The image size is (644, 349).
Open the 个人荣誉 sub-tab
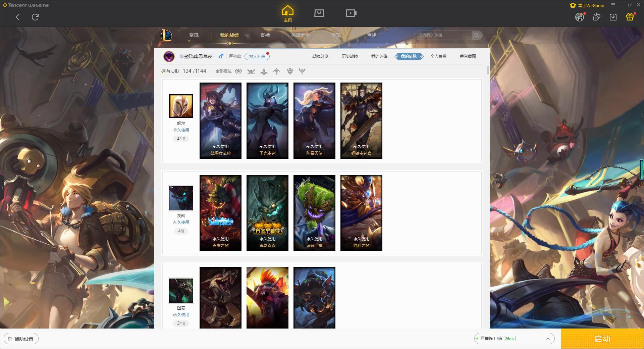coord(438,56)
